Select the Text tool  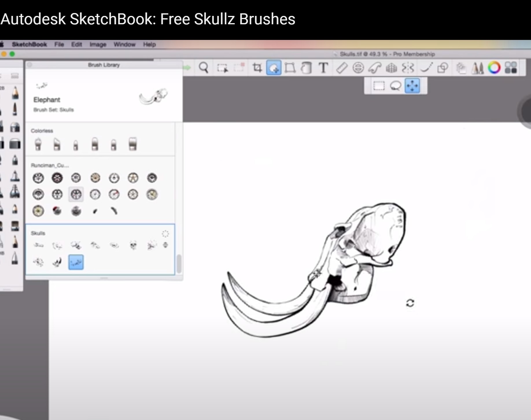point(323,68)
